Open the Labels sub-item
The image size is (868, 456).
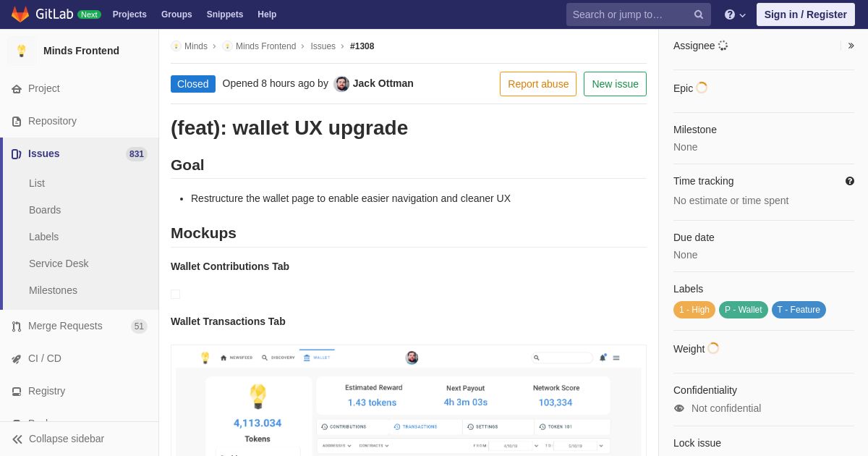coord(43,237)
